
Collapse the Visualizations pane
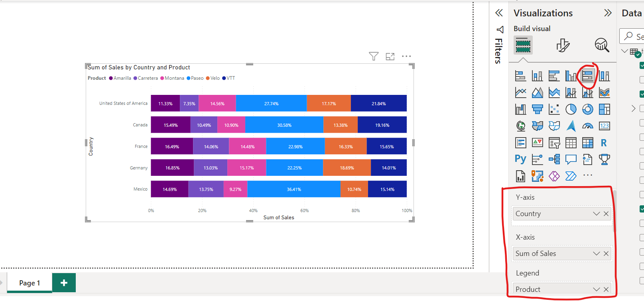[608, 13]
